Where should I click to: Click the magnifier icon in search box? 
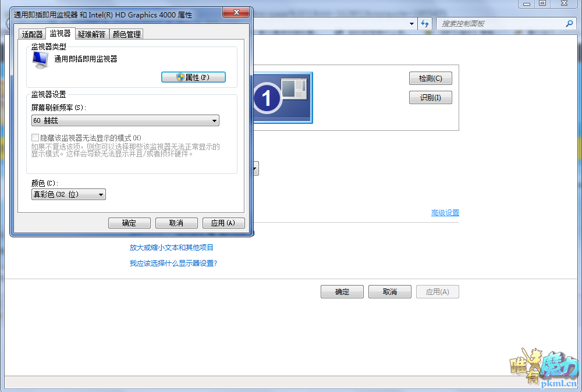coord(569,24)
